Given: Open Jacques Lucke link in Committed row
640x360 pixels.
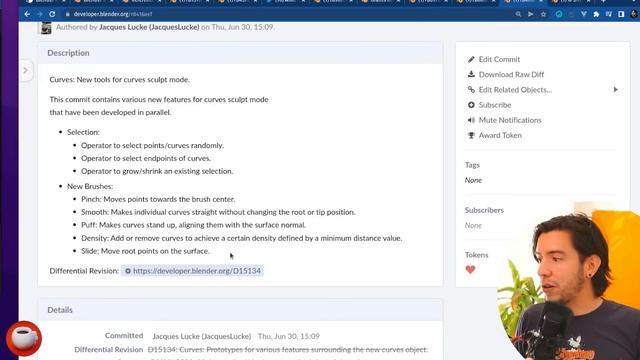Looking at the screenshot, I should 202,336.
